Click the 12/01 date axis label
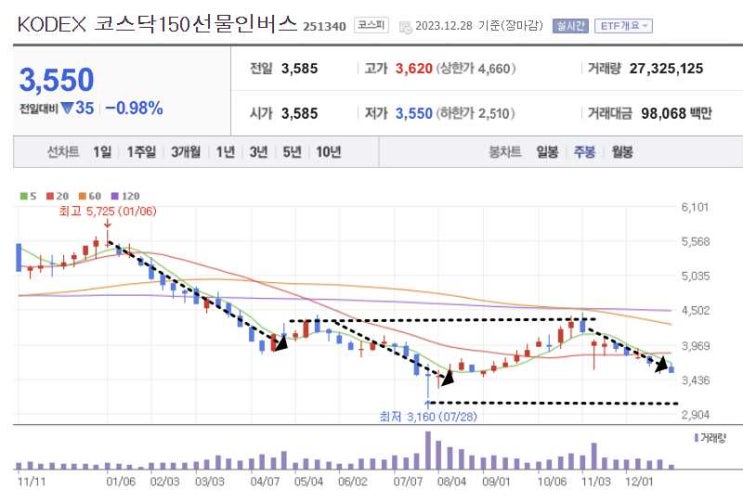 point(639,482)
